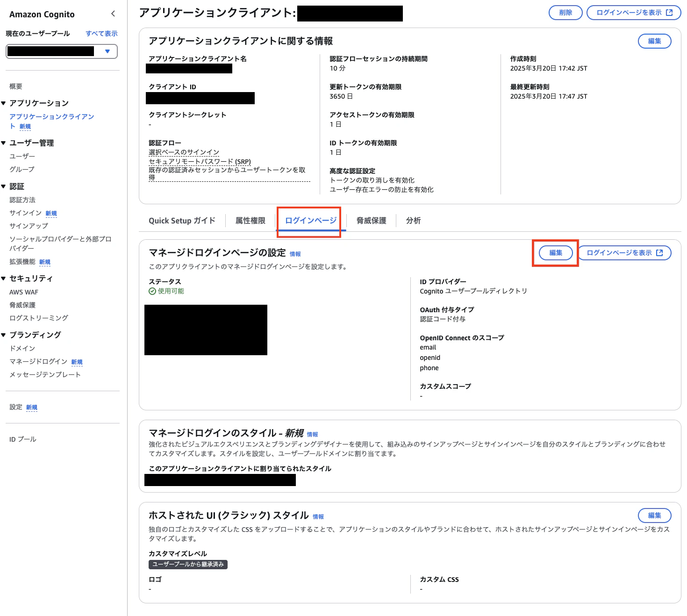Open ユーザー in the sidebar
Screen dimensions: 687x616
(x=22, y=156)
